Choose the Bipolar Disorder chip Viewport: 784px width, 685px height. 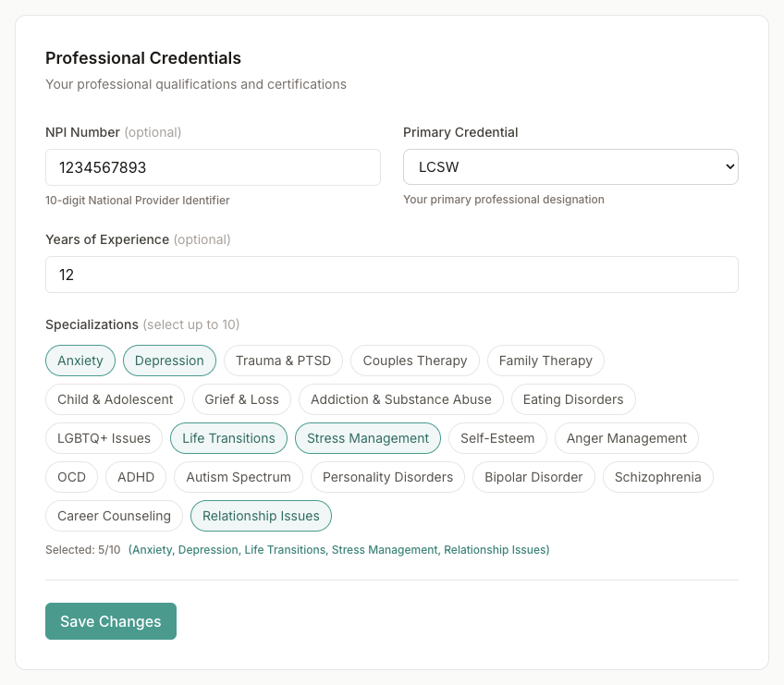533,477
